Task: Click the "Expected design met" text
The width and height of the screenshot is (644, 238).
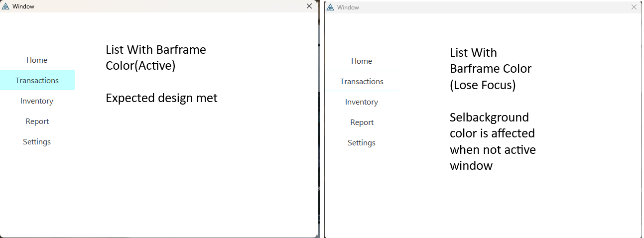Action: 161,98
